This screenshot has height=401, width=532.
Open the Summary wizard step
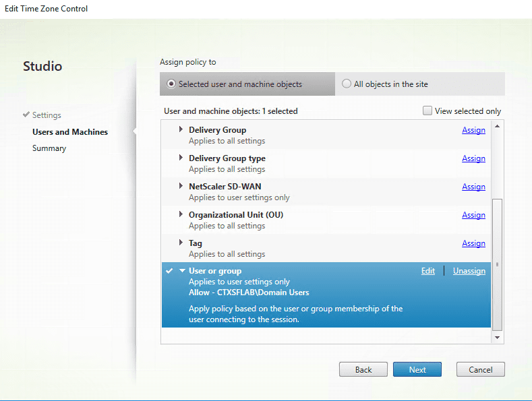pyautogui.click(x=49, y=148)
